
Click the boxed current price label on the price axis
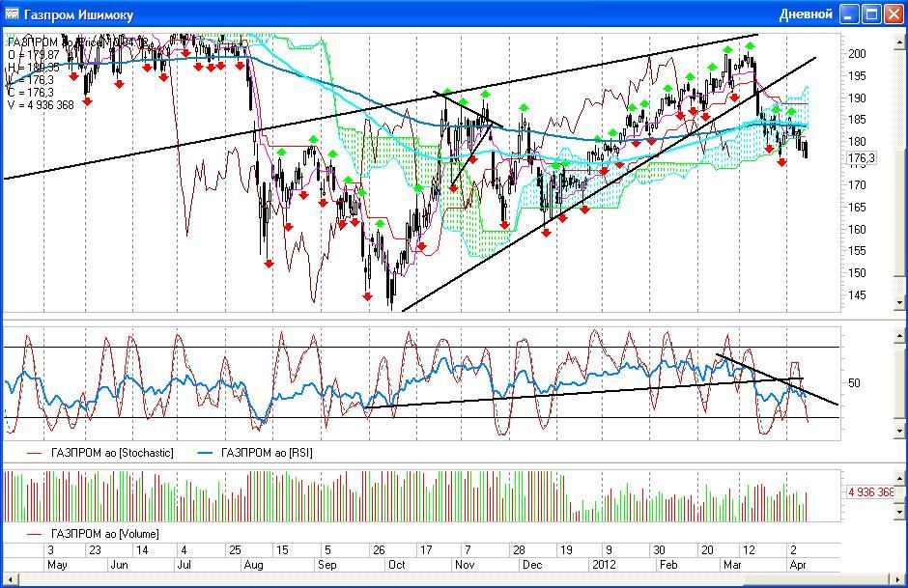pos(861,158)
